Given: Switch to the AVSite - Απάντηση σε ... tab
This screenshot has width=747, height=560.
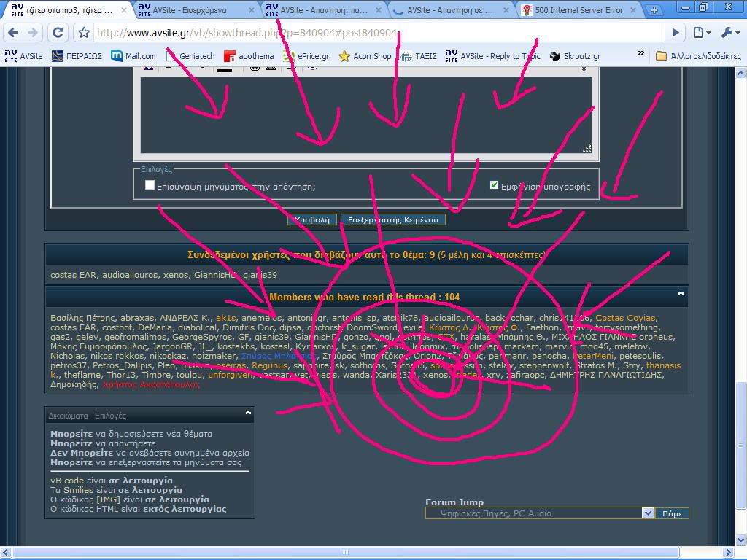Looking at the screenshot, I should 449,10.
